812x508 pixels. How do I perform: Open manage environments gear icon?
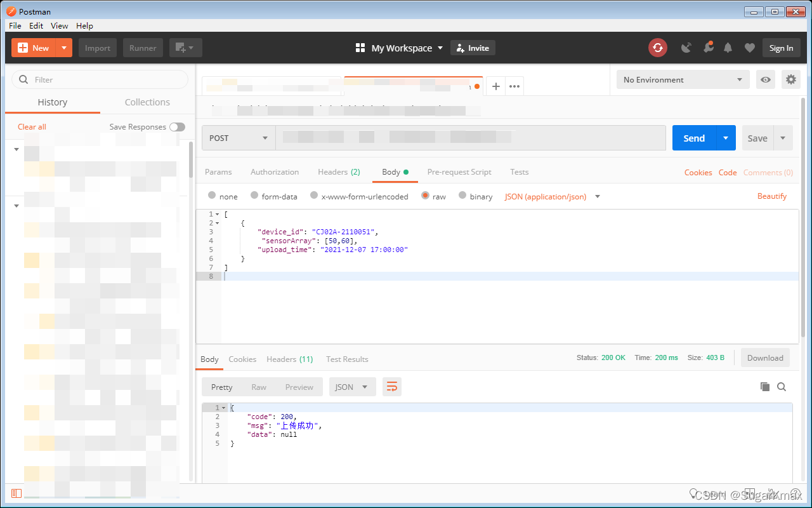tap(791, 79)
